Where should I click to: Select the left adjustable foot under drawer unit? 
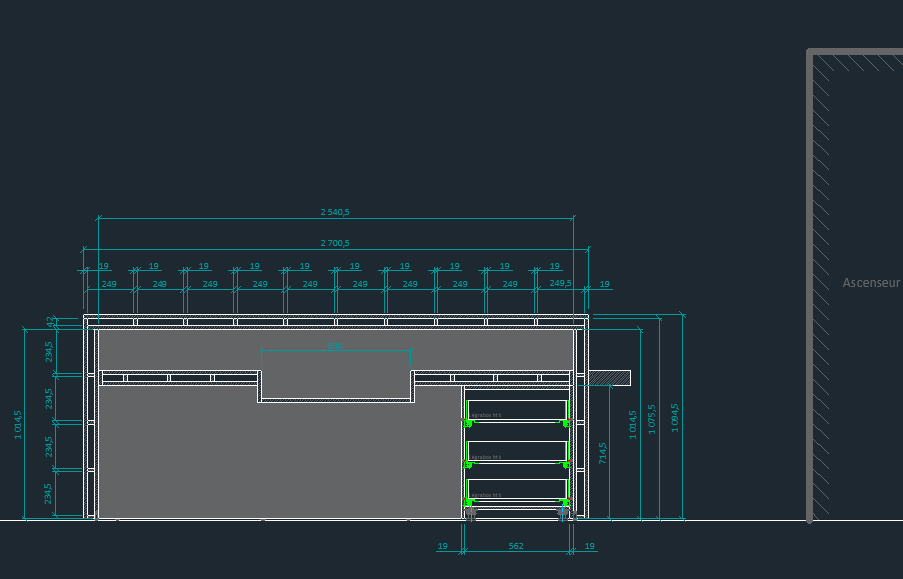tap(472, 512)
